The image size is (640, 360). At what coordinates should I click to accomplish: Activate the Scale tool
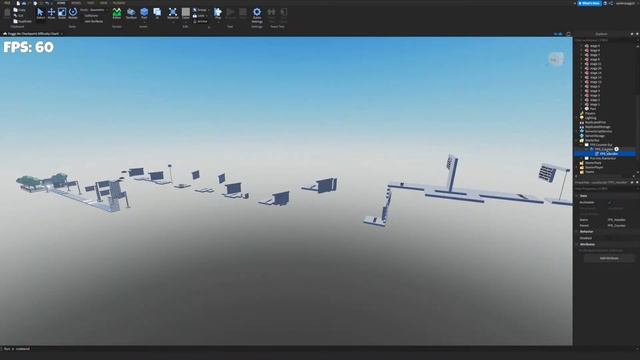tap(62, 13)
